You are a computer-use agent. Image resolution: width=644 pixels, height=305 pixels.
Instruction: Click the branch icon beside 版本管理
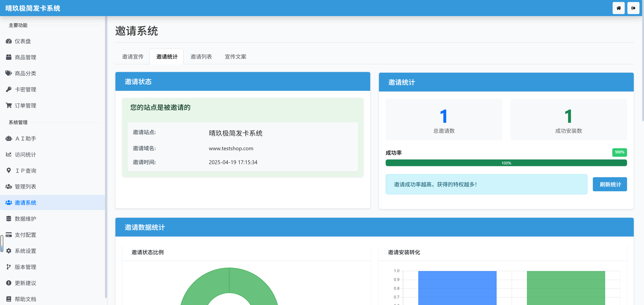9,267
